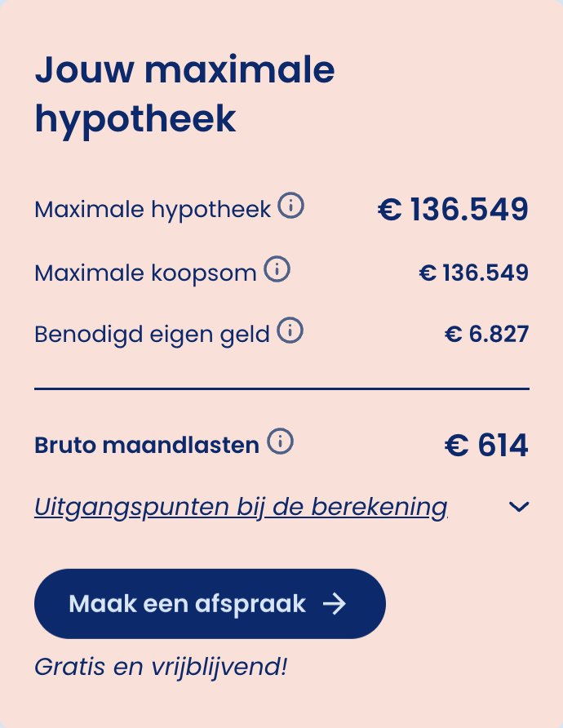Click info icon beside Maximale hypotheek label

(x=290, y=207)
